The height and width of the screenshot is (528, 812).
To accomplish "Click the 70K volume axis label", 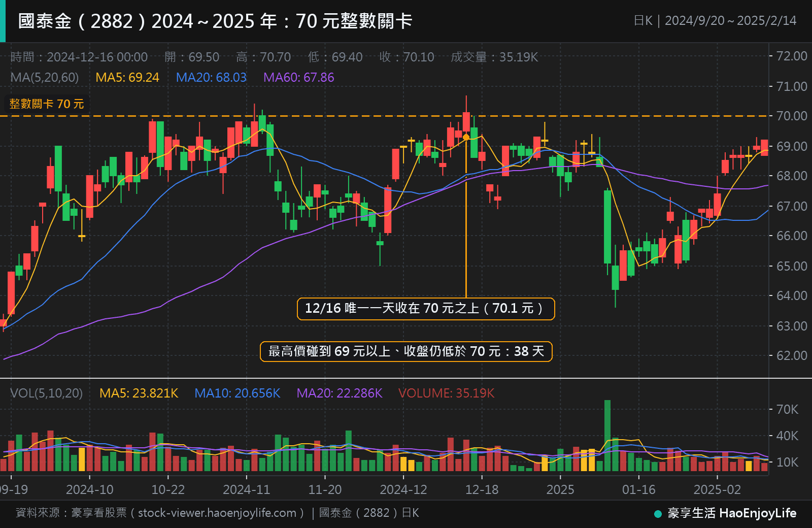I will coord(788,409).
